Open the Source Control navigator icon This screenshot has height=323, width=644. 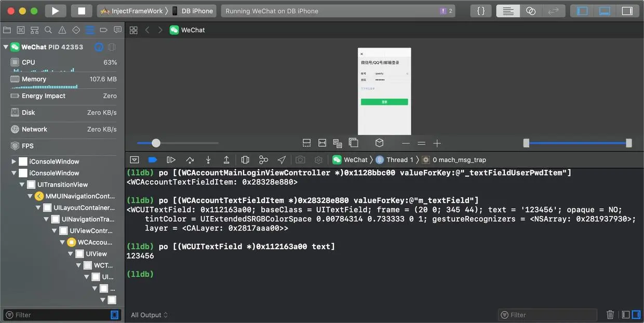pos(21,30)
